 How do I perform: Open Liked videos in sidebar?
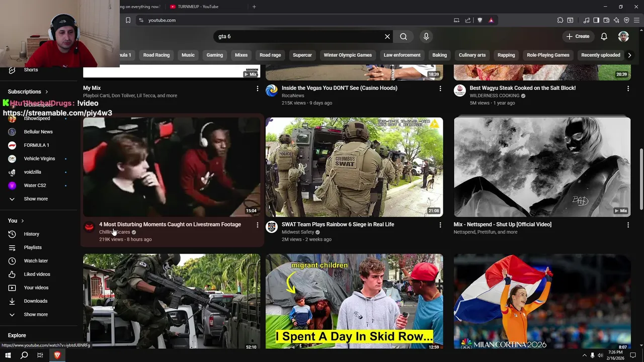38,274
